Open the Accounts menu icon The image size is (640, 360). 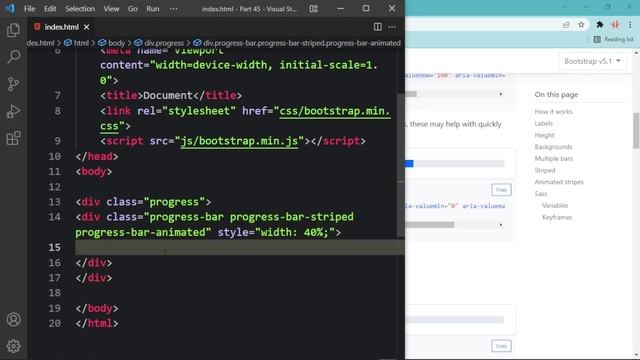click(x=13, y=319)
